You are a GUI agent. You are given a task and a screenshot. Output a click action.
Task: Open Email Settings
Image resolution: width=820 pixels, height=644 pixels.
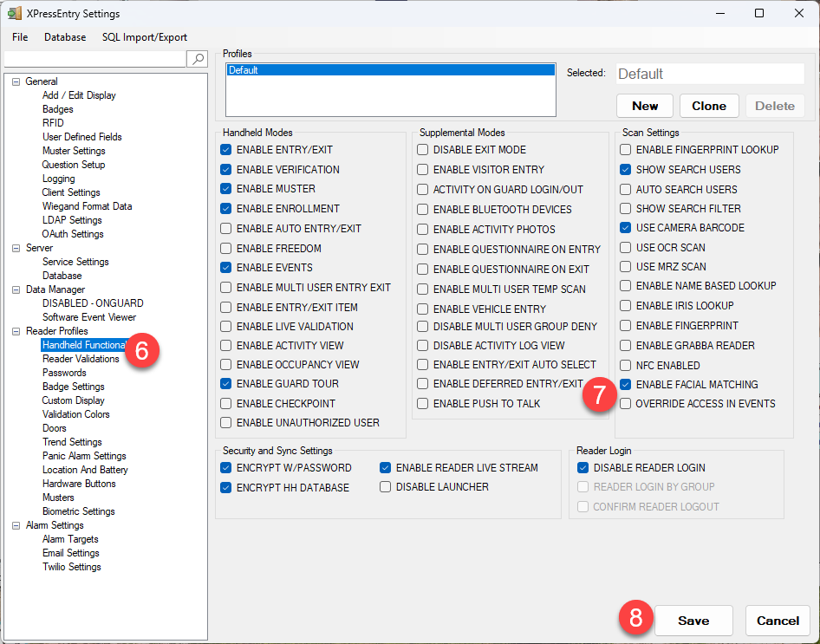[x=70, y=553]
